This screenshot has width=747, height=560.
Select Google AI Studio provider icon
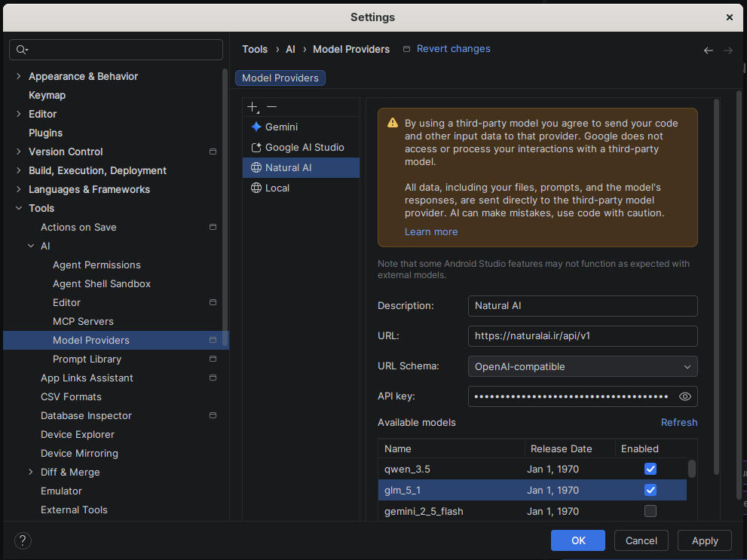click(x=256, y=148)
